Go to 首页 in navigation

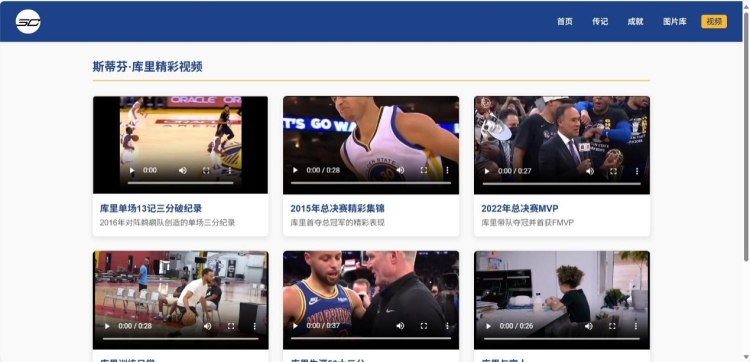pyautogui.click(x=564, y=22)
